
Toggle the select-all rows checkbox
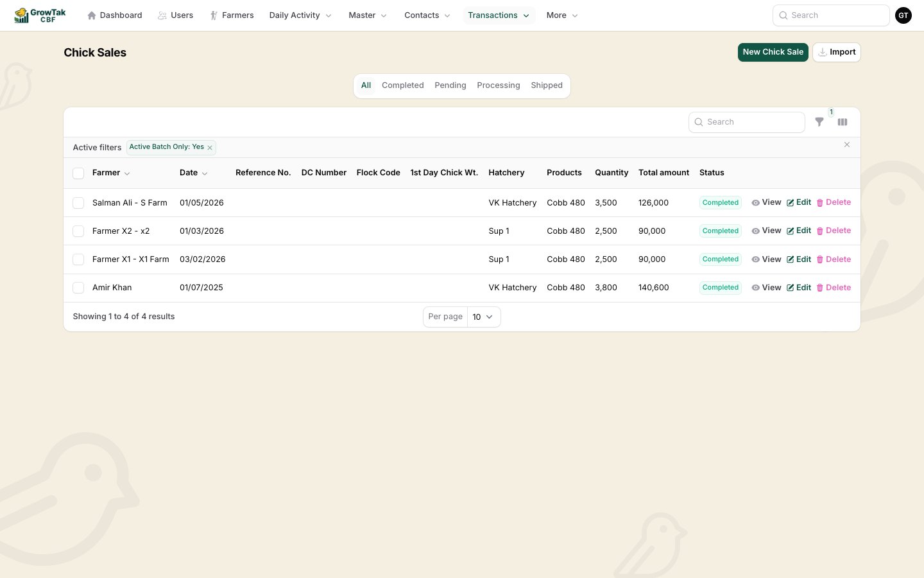(x=78, y=173)
